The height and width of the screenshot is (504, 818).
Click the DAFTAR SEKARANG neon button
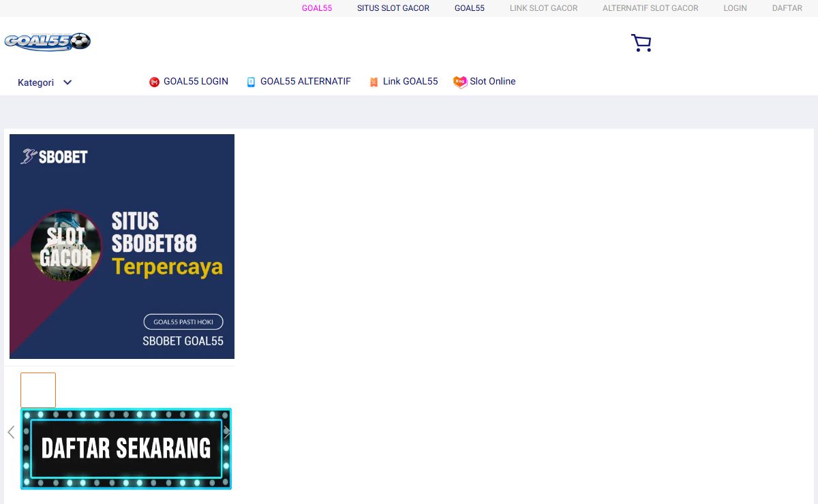coord(126,448)
